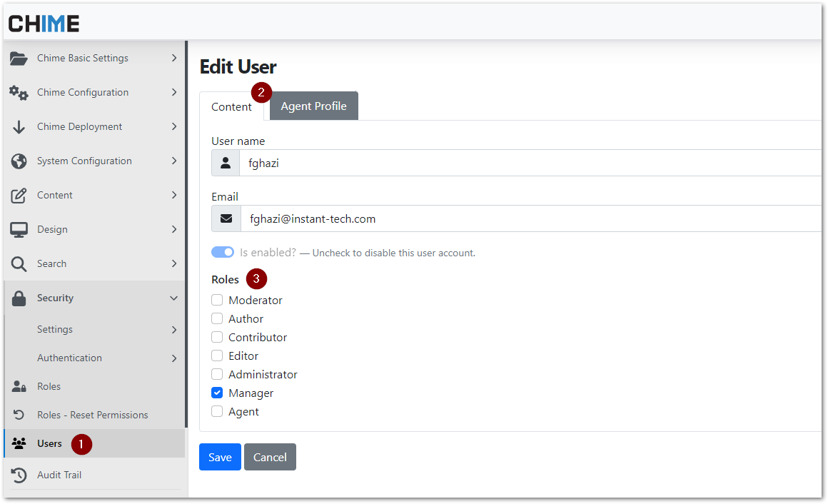Enable the Agent role checkbox
This screenshot has height=504, width=828.
click(217, 412)
